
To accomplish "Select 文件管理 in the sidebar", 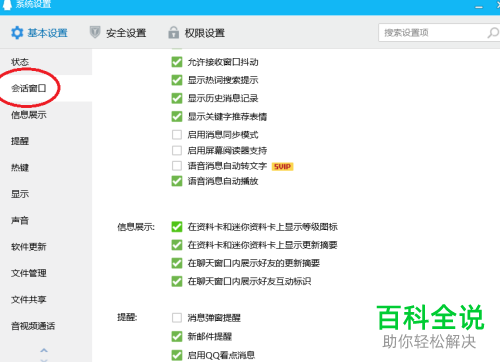I will pos(29,273).
